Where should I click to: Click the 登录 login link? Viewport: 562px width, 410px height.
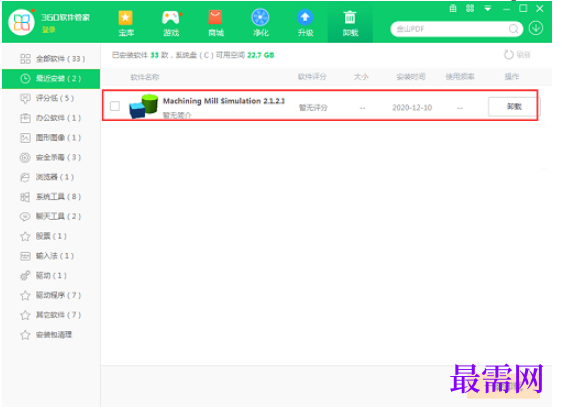click(48, 30)
